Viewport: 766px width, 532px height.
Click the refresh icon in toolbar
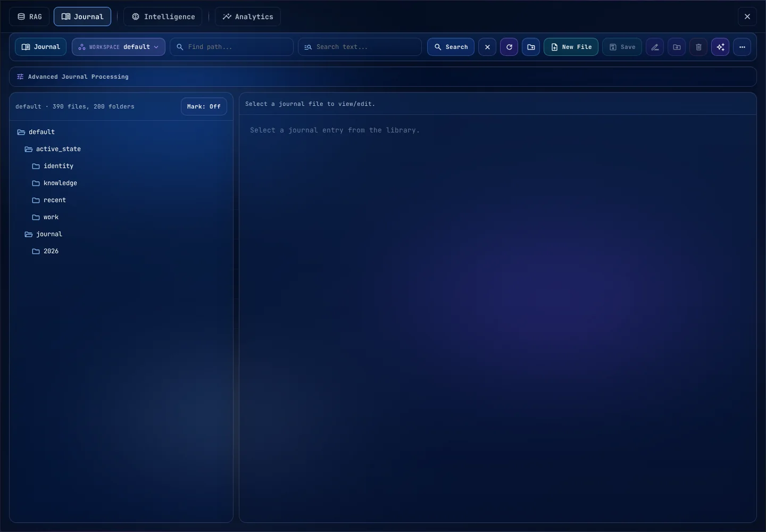tap(509, 47)
